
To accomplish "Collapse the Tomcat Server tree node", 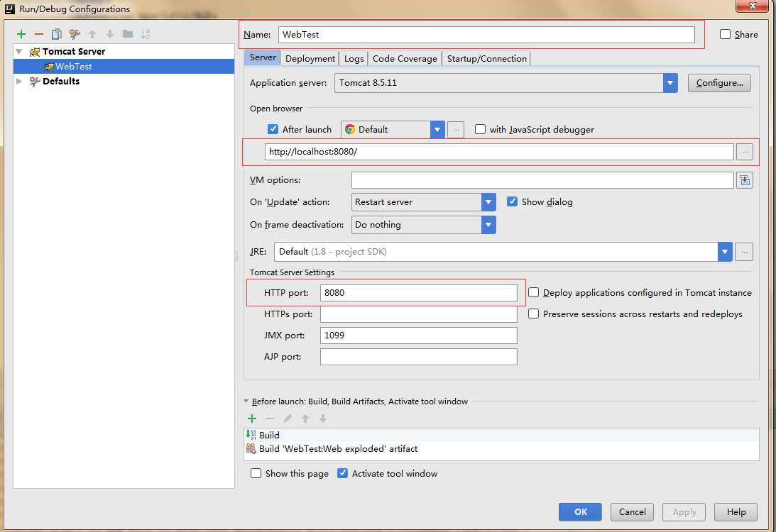I will click(19, 51).
